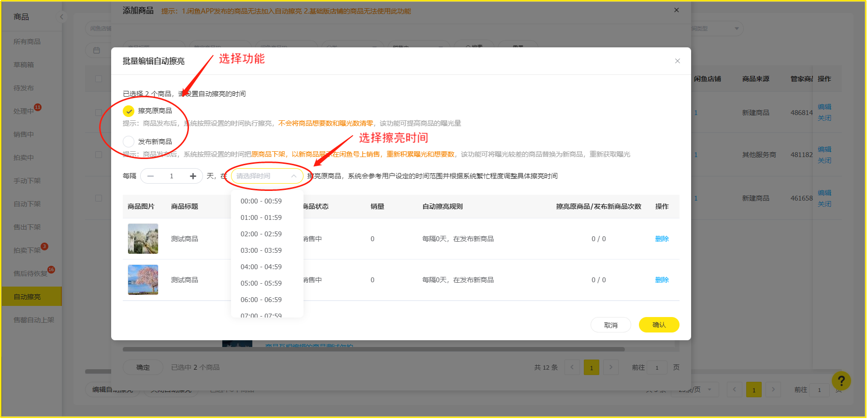The width and height of the screenshot is (868, 419).
Task: Click the plus icon to increase days
Action: tap(193, 176)
